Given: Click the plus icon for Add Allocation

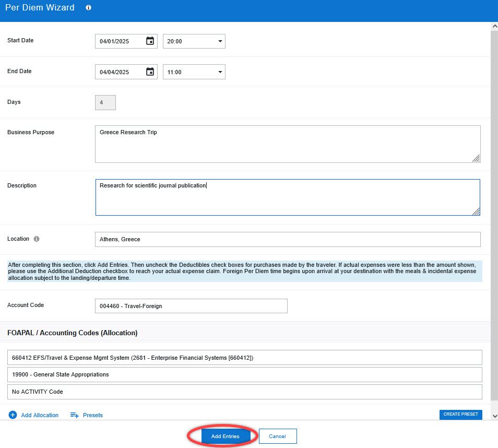Looking at the screenshot, I should coord(13,415).
